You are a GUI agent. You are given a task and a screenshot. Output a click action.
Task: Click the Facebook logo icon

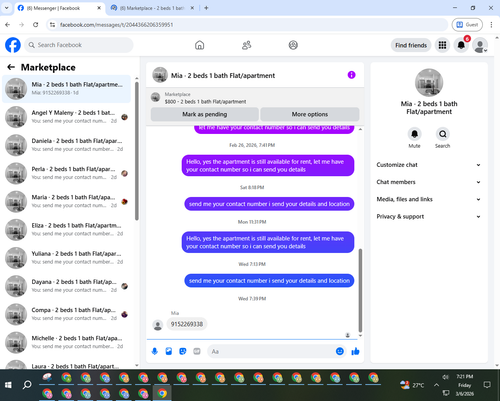[13, 45]
